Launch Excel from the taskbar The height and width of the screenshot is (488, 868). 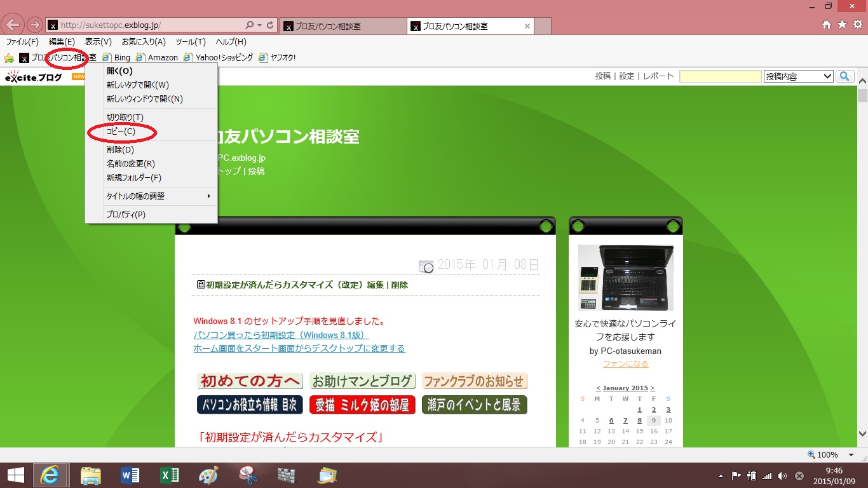coord(169,475)
